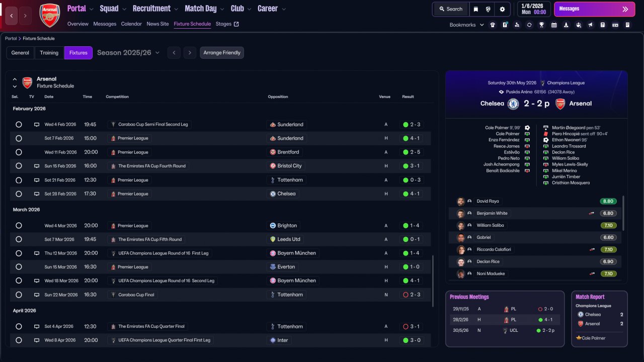Viewport: 644px width, 362px height.
Task: Open the Calendar sub-tab
Action: coord(131,24)
